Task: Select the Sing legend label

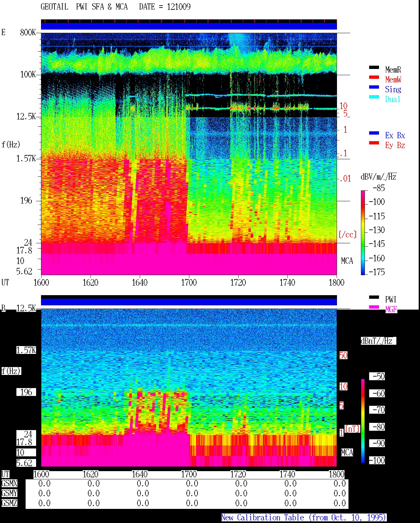Action: pyautogui.click(x=393, y=89)
